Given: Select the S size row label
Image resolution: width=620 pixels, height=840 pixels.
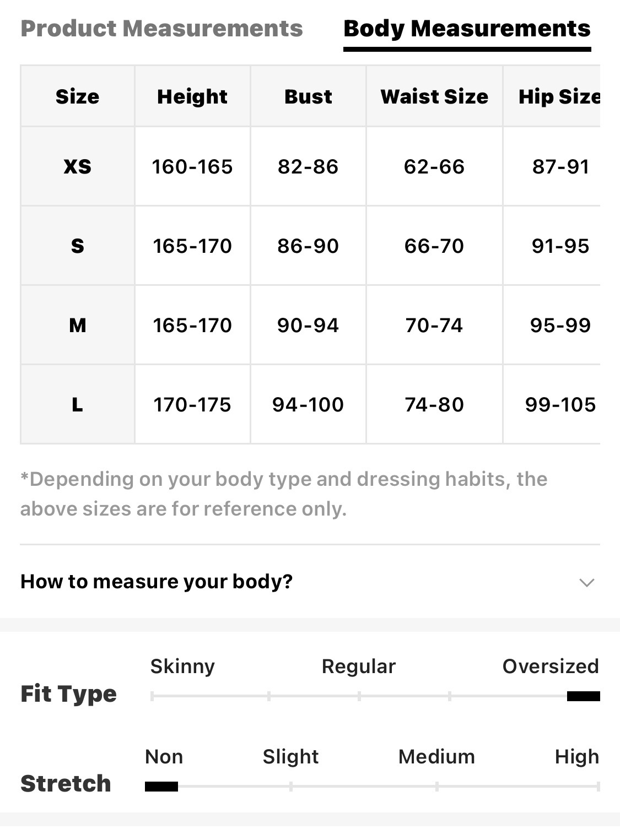Looking at the screenshot, I should [x=77, y=246].
